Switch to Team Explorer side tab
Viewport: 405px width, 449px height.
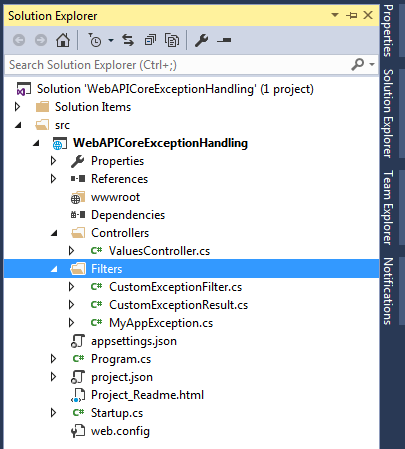[388, 207]
